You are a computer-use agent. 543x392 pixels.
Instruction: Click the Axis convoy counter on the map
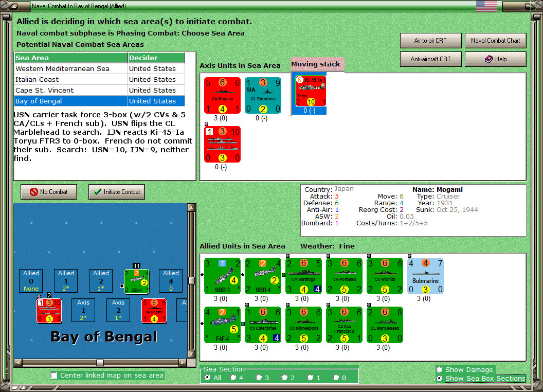(x=49, y=311)
